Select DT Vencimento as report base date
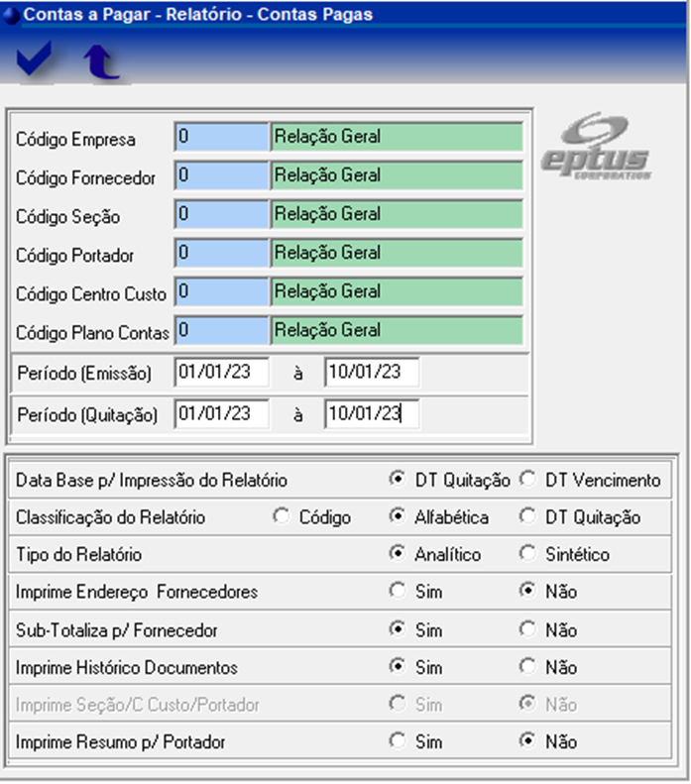This screenshot has width=691, height=784. pyautogui.click(x=526, y=480)
